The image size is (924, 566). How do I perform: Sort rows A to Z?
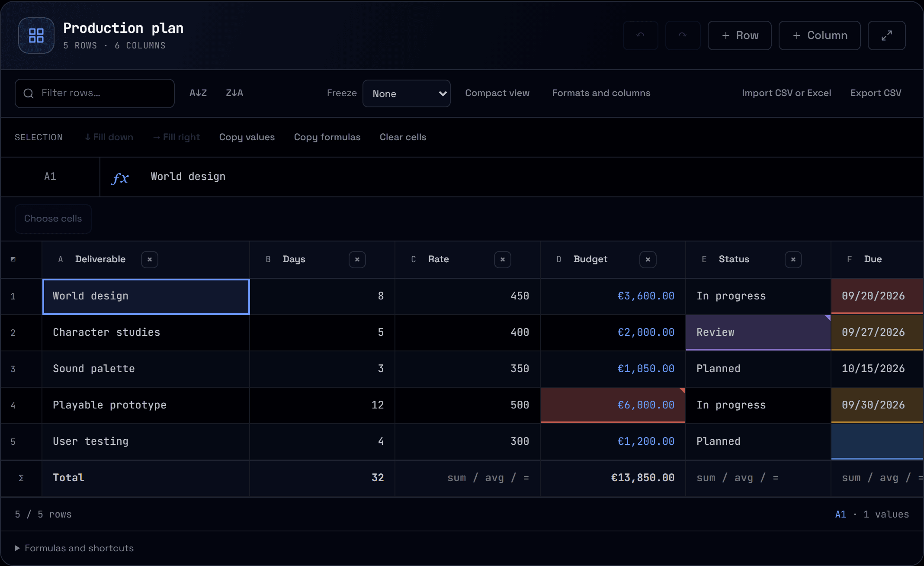coord(198,93)
